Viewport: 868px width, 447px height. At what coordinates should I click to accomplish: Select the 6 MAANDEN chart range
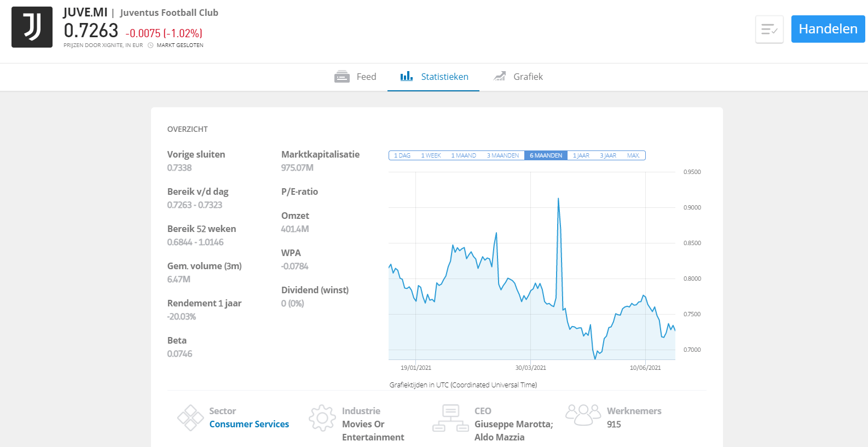click(546, 155)
